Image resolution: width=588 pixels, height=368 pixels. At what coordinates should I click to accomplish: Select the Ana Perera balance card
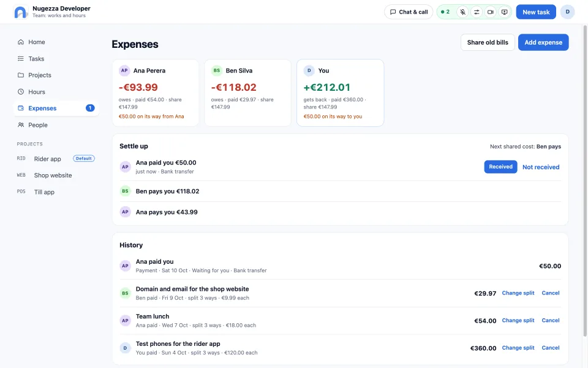(x=156, y=93)
